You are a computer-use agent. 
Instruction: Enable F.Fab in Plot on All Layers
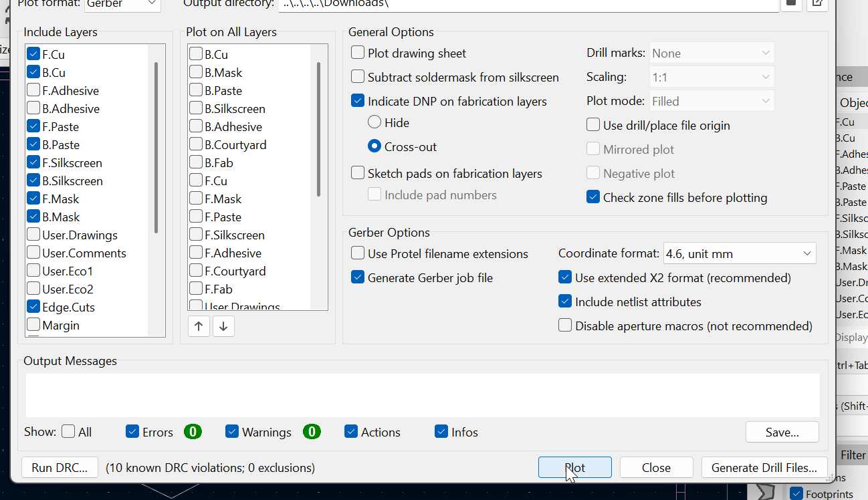(196, 289)
